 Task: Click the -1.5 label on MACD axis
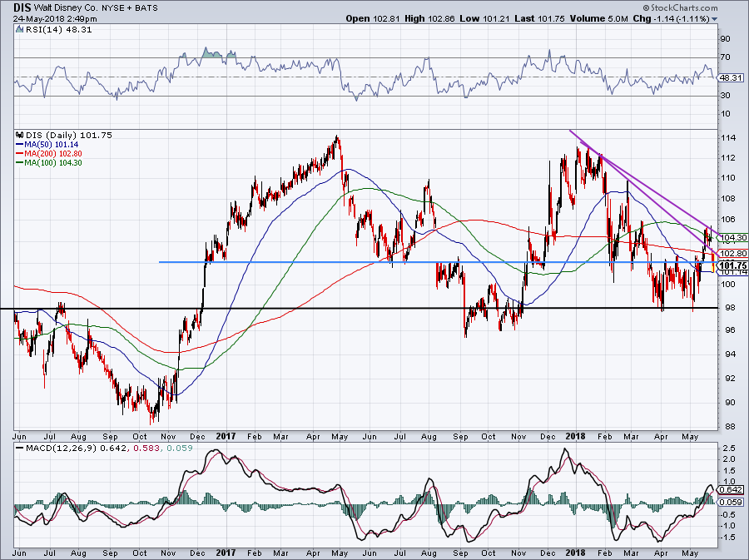point(727,538)
